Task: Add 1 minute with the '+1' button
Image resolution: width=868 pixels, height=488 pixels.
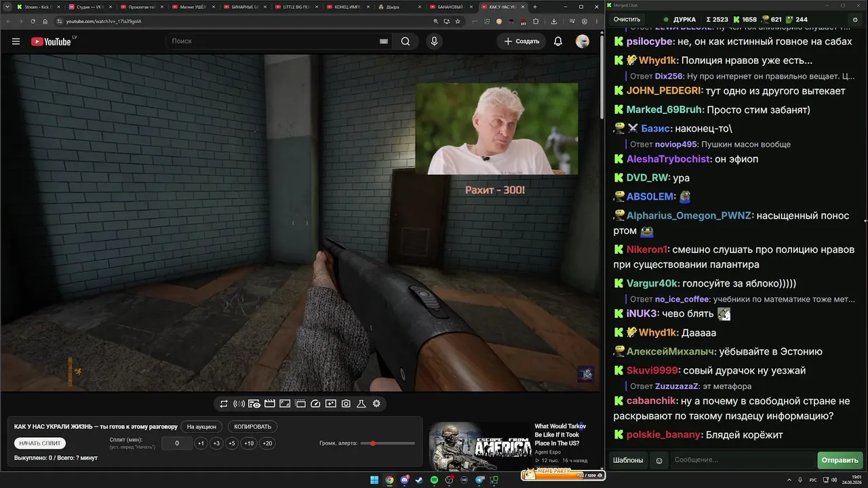Action: coord(201,443)
